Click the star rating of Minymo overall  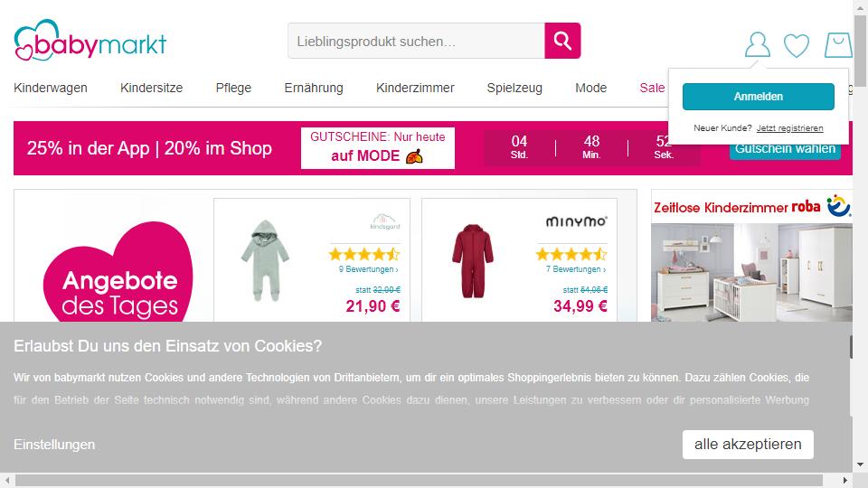click(571, 255)
